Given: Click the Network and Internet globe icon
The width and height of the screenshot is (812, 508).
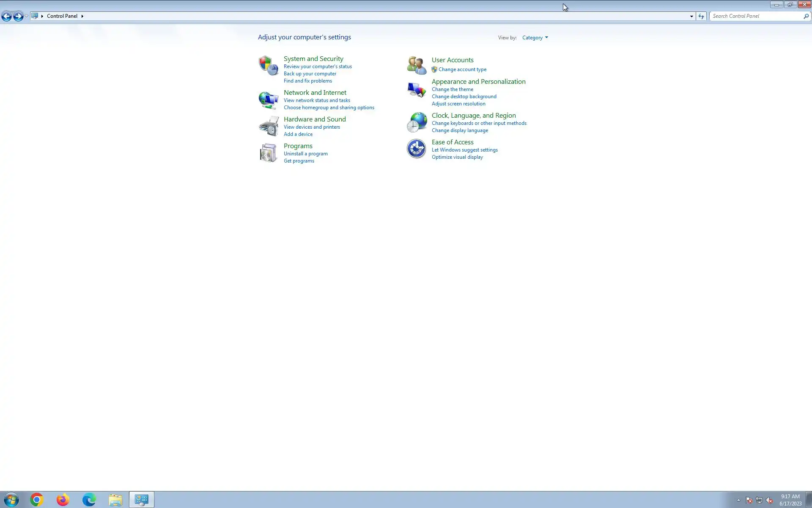Looking at the screenshot, I should (x=268, y=100).
